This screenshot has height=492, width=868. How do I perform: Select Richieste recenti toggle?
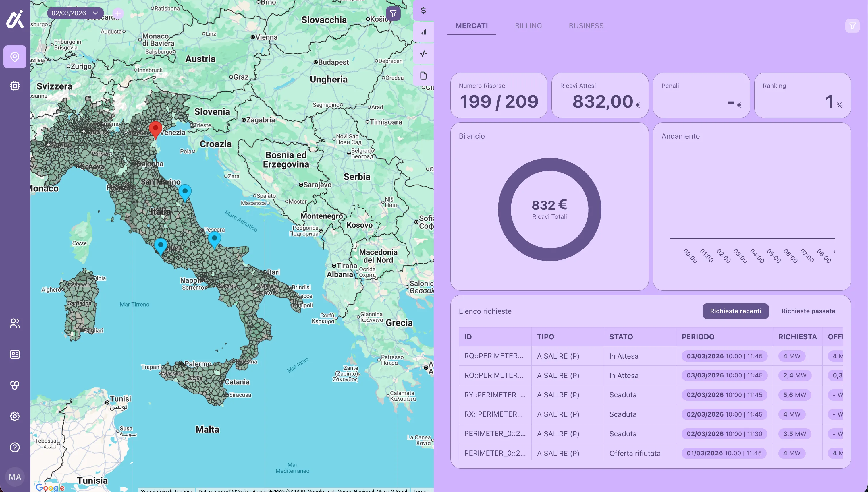tap(736, 311)
